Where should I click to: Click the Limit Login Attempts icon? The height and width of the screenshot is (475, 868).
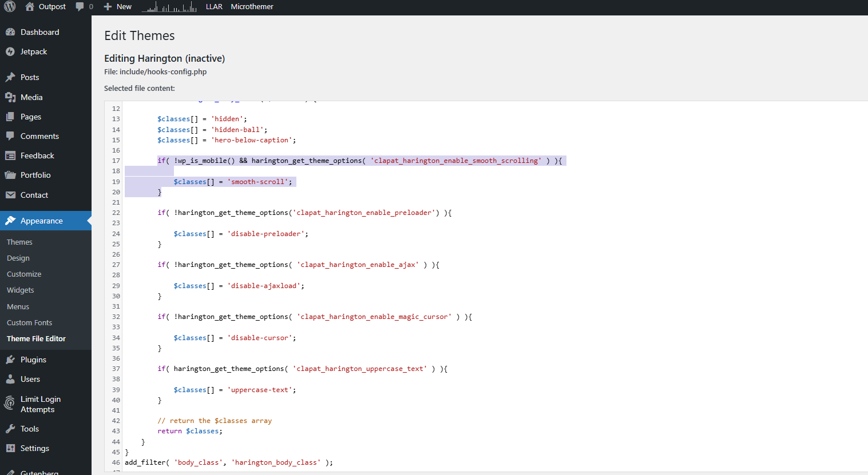pyautogui.click(x=10, y=404)
